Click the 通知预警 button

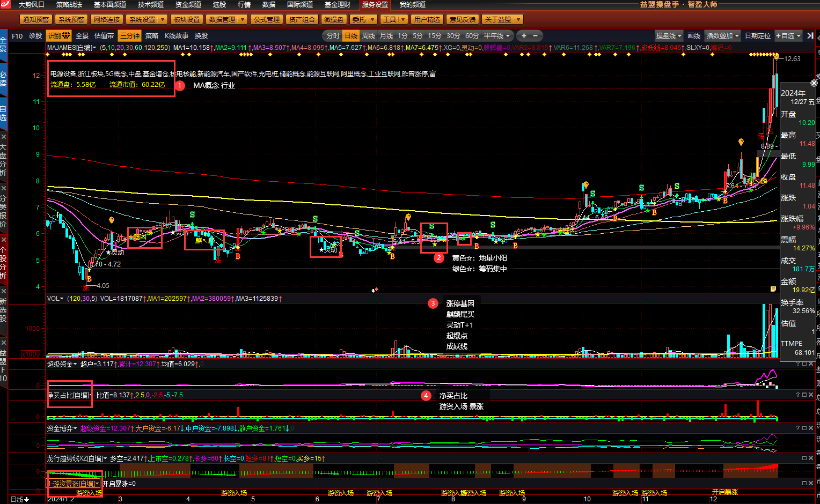[x=36, y=20]
